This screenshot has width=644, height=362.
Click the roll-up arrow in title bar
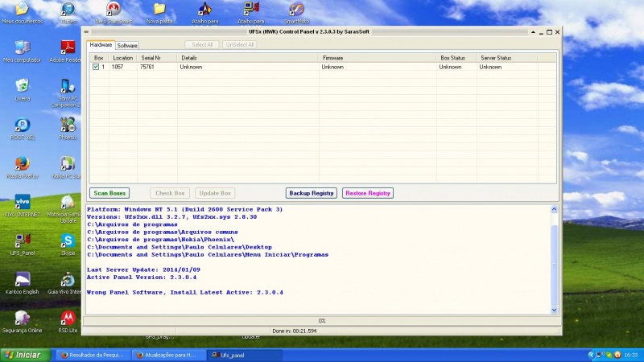coord(533,31)
